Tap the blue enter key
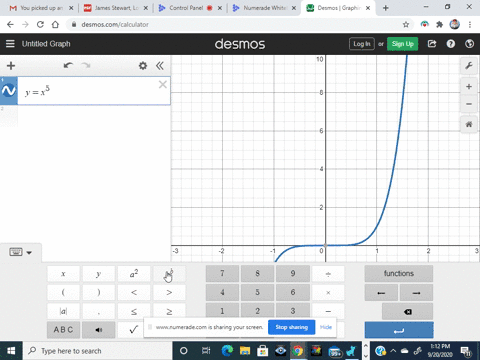Screen dimensions: 480x360 coord(399,330)
